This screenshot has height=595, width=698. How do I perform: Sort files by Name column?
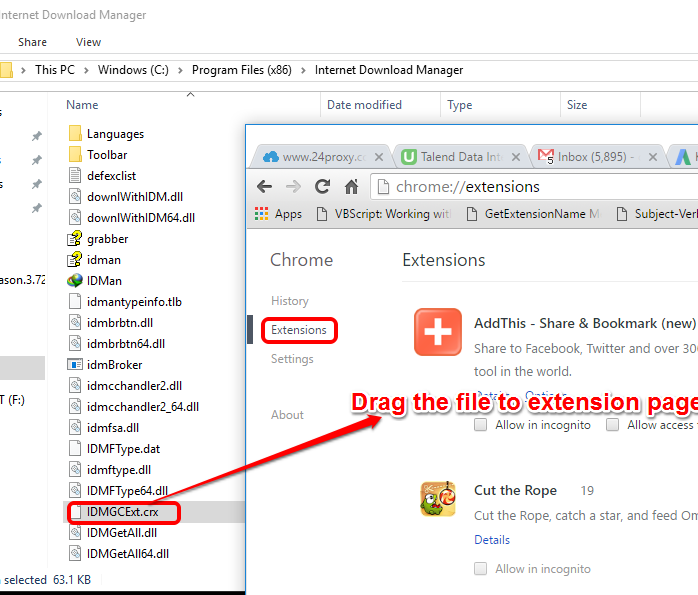(x=82, y=105)
